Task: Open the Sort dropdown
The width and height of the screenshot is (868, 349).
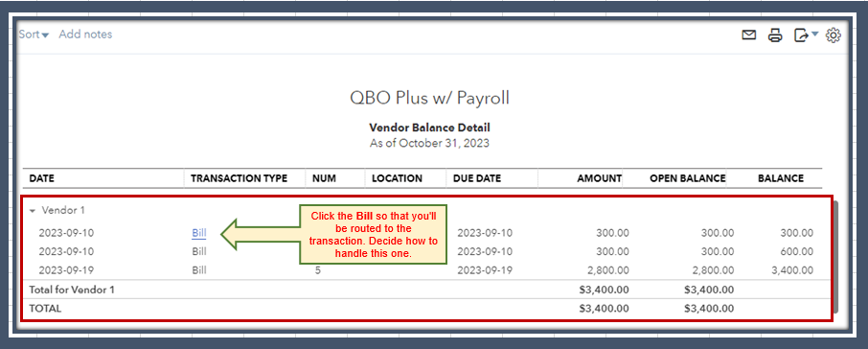Action: coord(34,35)
